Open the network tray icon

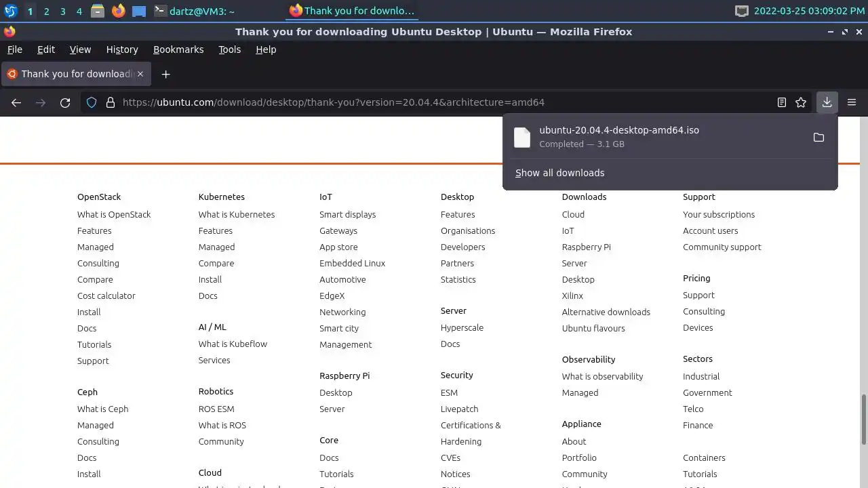coord(742,11)
